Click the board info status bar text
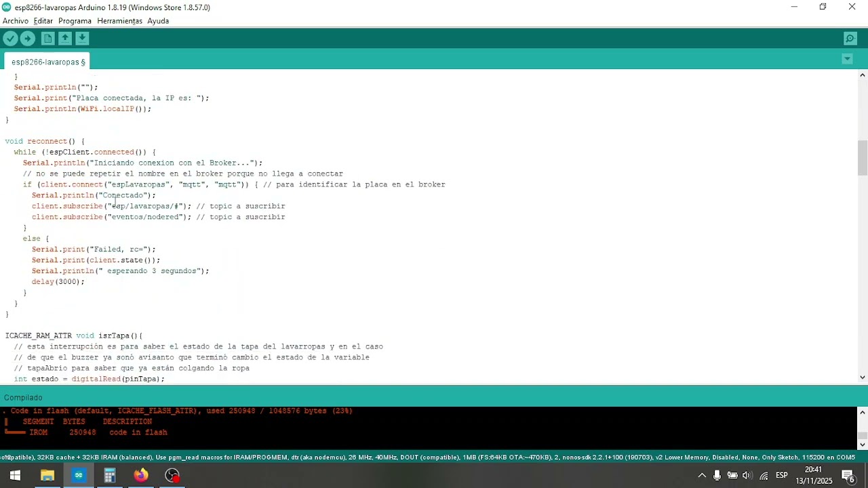Screen dimensions: 868x488 coord(429,457)
